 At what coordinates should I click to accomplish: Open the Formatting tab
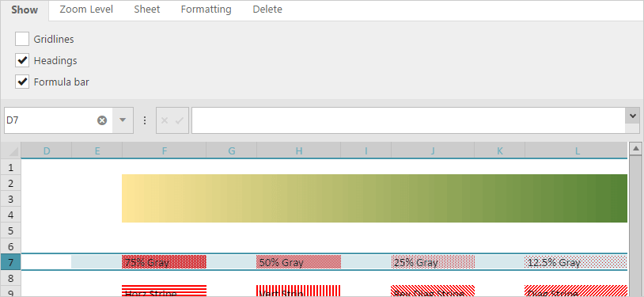coord(206,10)
